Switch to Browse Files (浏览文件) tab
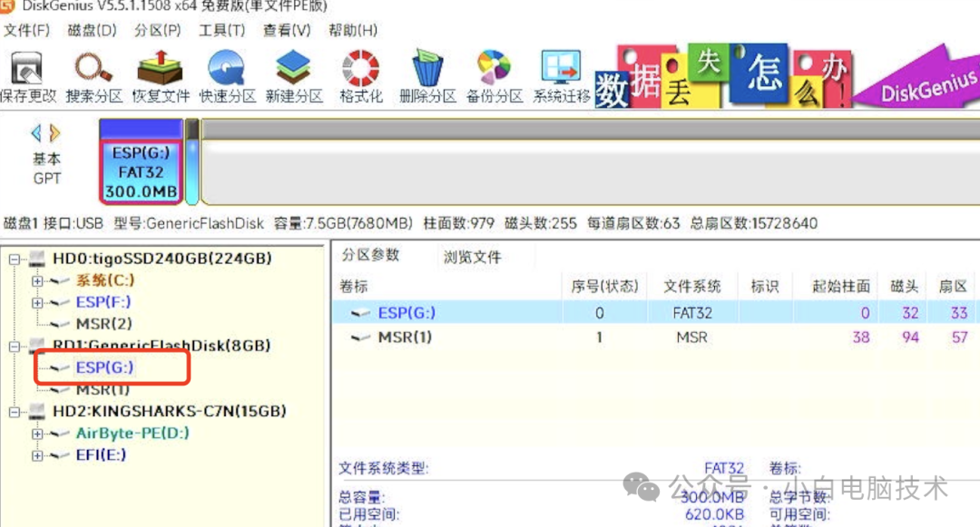The image size is (980, 527). coord(472,258)
